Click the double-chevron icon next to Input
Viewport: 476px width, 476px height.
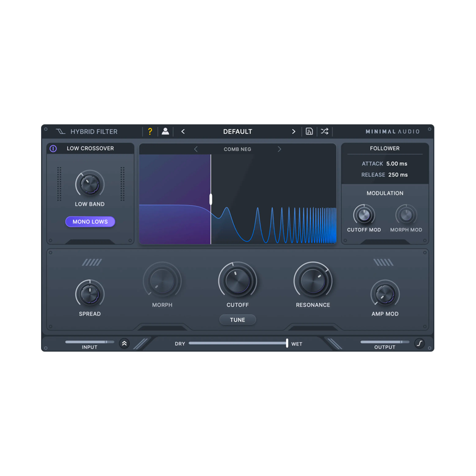pyautogui.click(x=124, y=343)
